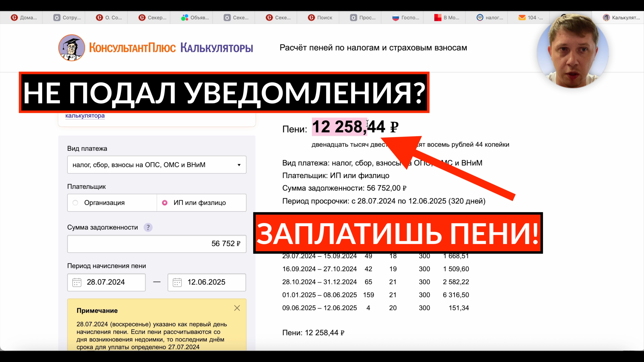Expand the Вид платежа dropdown arrow

239,165
